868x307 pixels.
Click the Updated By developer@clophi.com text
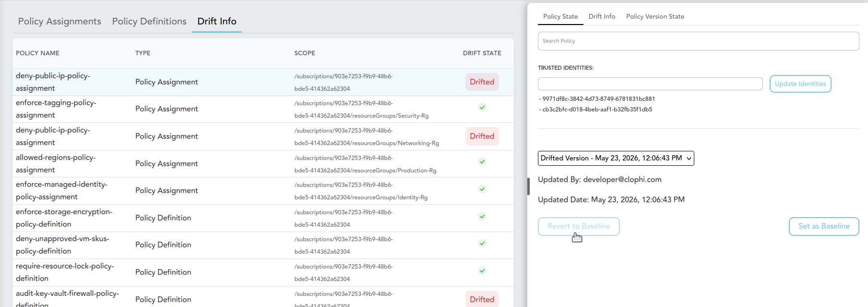(x=600, y=180)
